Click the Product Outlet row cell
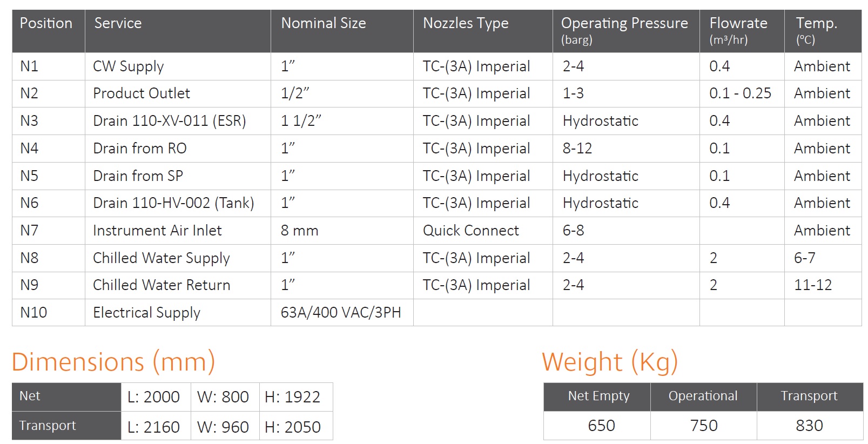The image size is (868, 444). coord(178,93)
